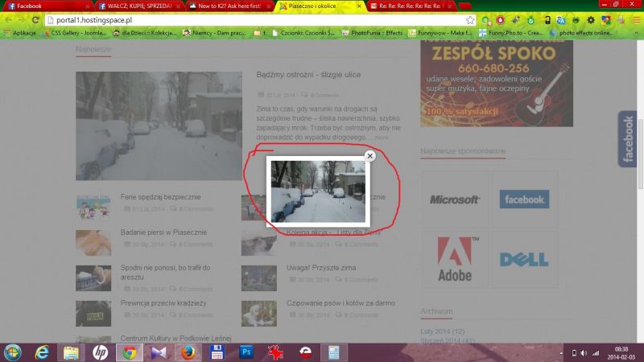Close the Piaseczno i okolice tab
The height and width of the screenshot is (362, 644).
359,6
